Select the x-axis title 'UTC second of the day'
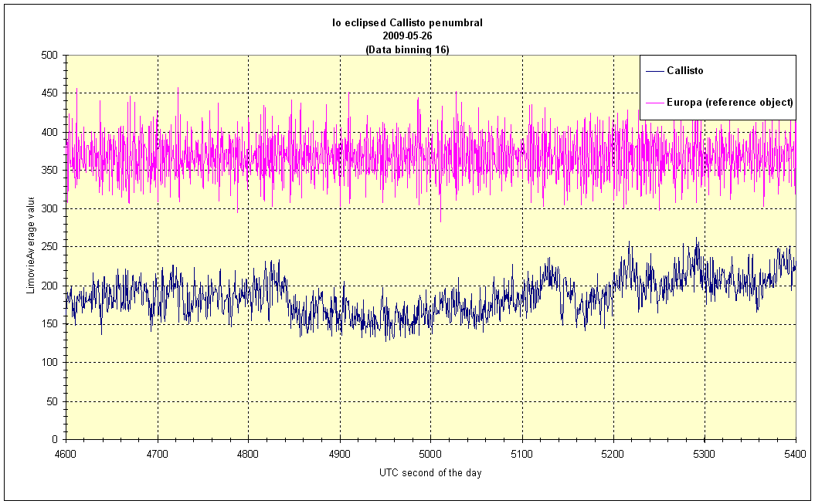The image size is (815, 504). [430, 473]
